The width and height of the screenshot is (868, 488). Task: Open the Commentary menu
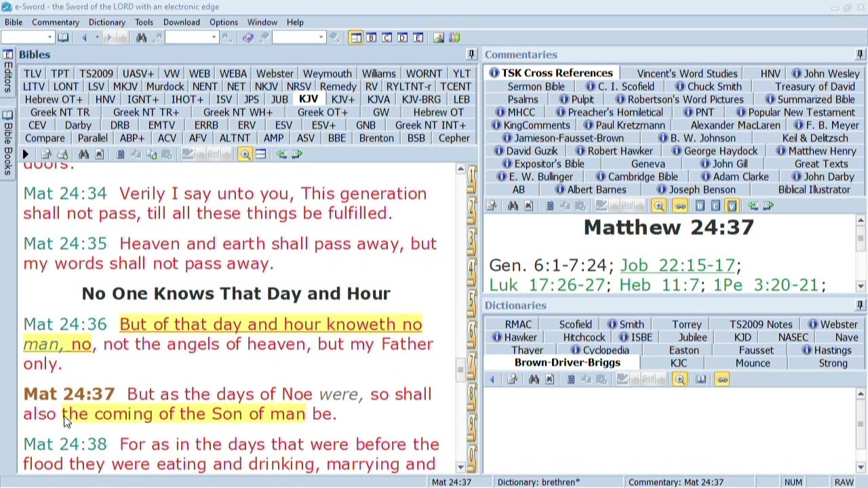55,22
